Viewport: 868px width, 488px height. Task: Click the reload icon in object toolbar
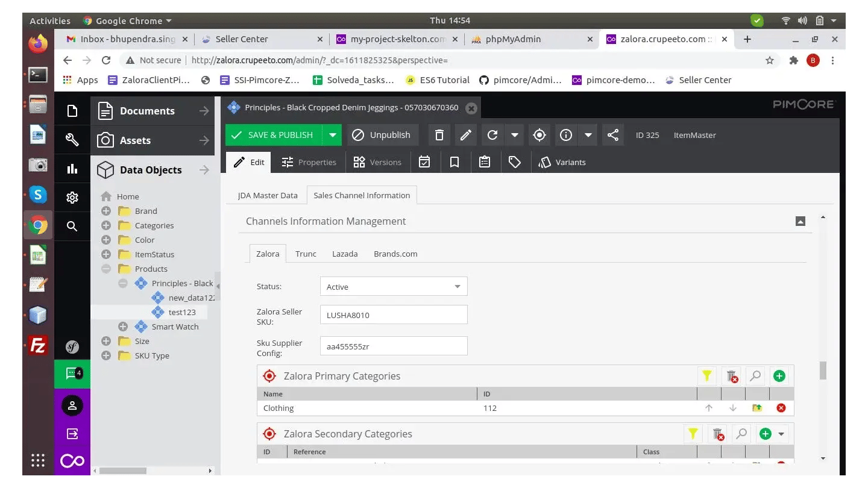[492, 135]
